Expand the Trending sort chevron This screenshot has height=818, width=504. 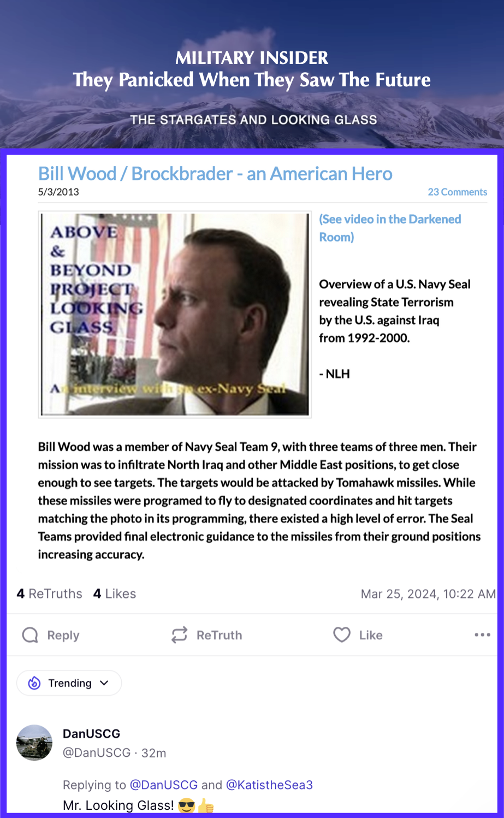104,683
